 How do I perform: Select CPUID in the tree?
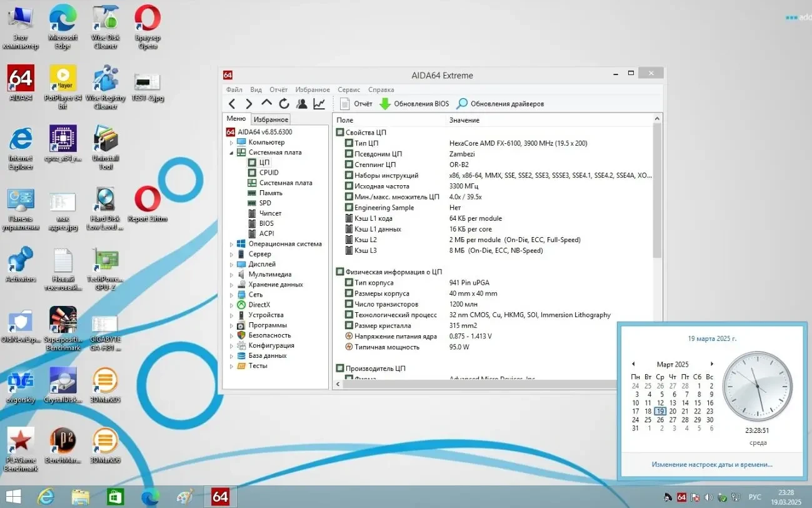click(x=269, y=173)
